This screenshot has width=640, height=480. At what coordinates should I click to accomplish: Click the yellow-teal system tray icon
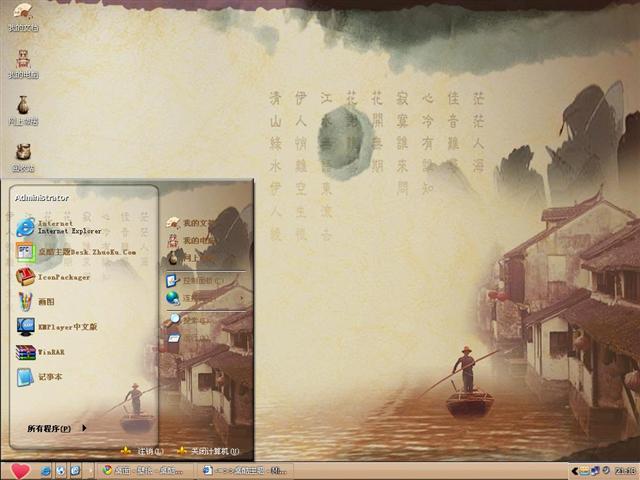point(584,471)
